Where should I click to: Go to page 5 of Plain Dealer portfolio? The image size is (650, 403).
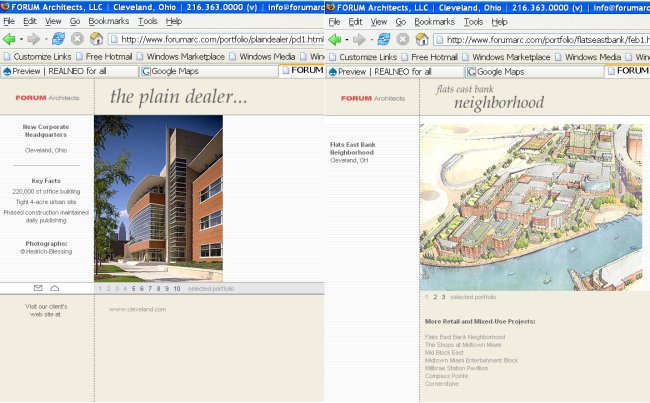coord(133,289)
